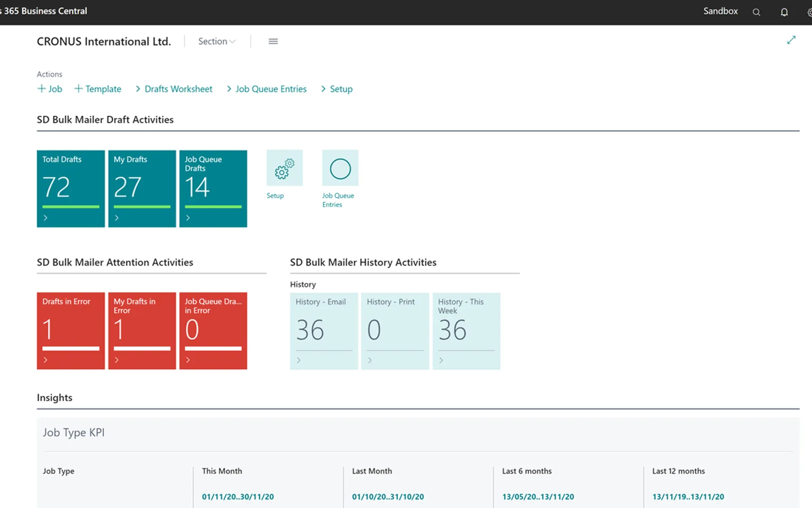Open Drafts Worksheet action
The image size is (812, 508).
click(x=174, y=89)
